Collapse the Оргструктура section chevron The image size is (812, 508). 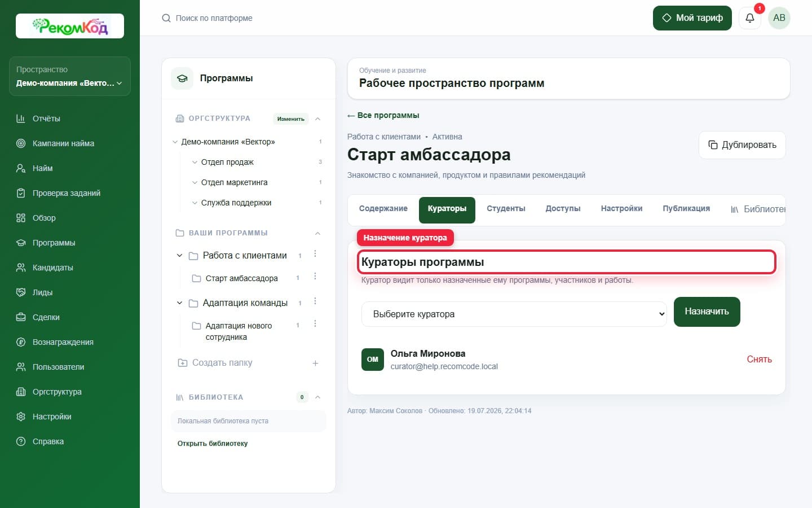[x=317, y=119]
